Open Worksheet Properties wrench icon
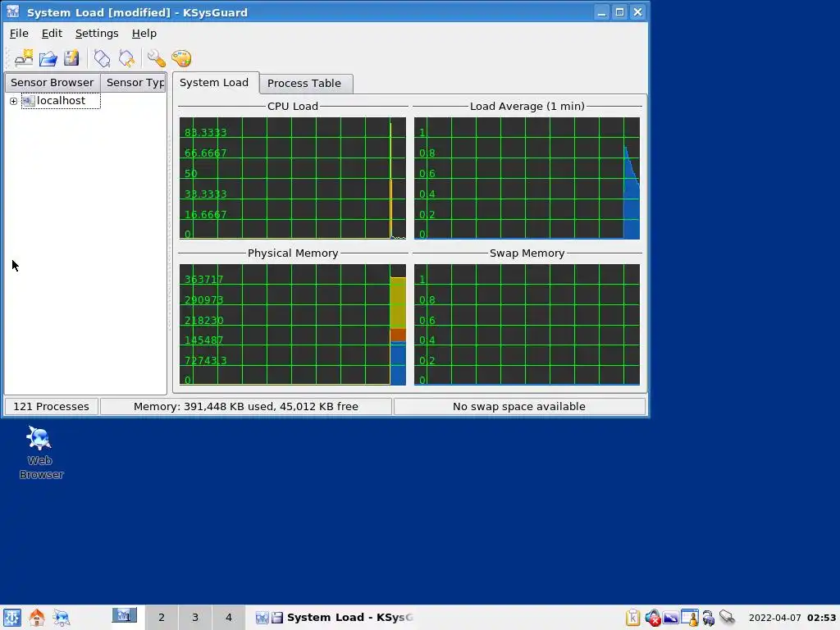This screenshot has width=840, height=630. point(156,58)
